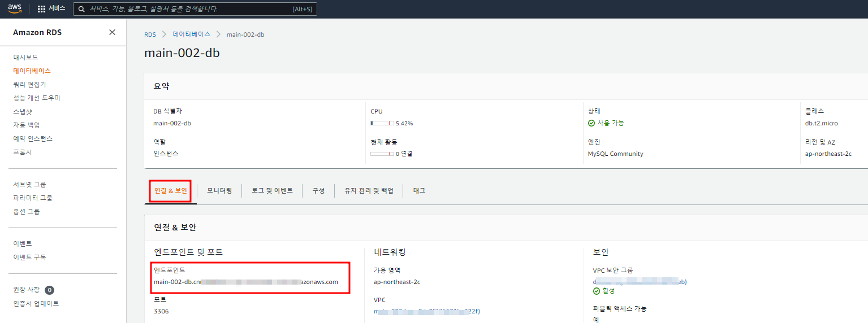Open 이벤트 in the sidebar
This screenshot has height=323, width=868.
(x=23, y=243)
